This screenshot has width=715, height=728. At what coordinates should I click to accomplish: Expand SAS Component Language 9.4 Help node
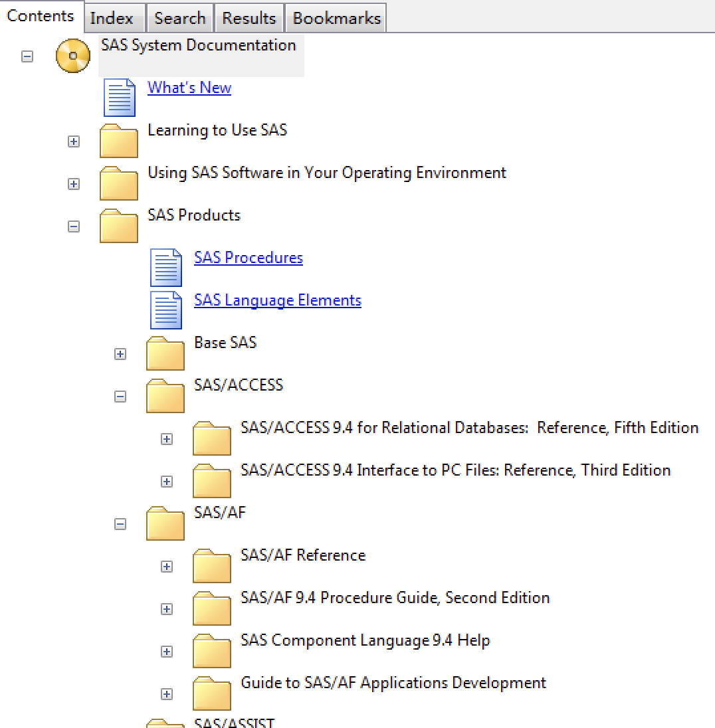[x=167, y=652]
